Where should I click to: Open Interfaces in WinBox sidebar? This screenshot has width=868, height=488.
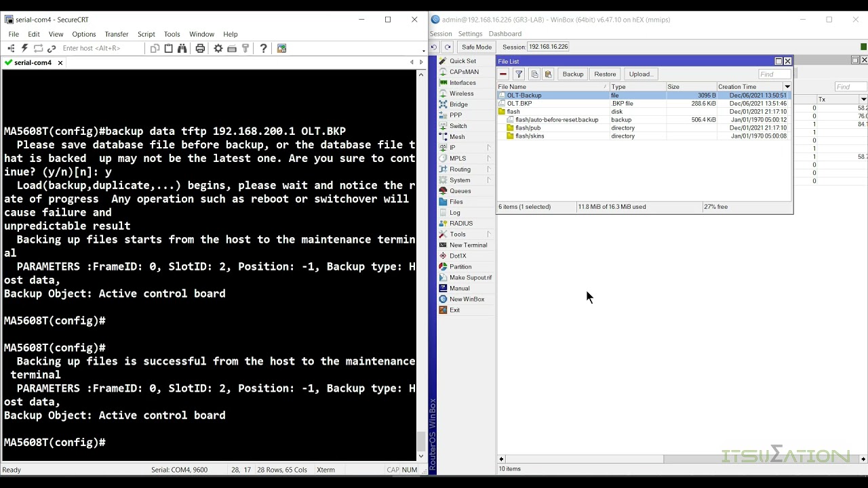point(462,83)
